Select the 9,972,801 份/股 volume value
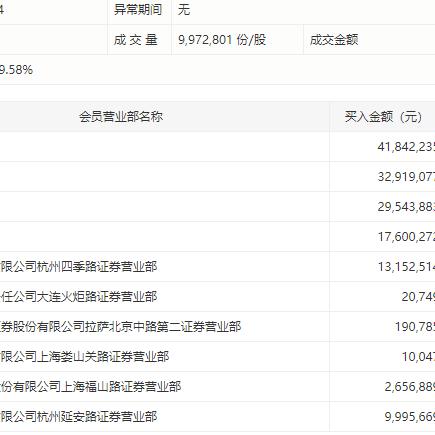435x435 pixels. point(222,40)
